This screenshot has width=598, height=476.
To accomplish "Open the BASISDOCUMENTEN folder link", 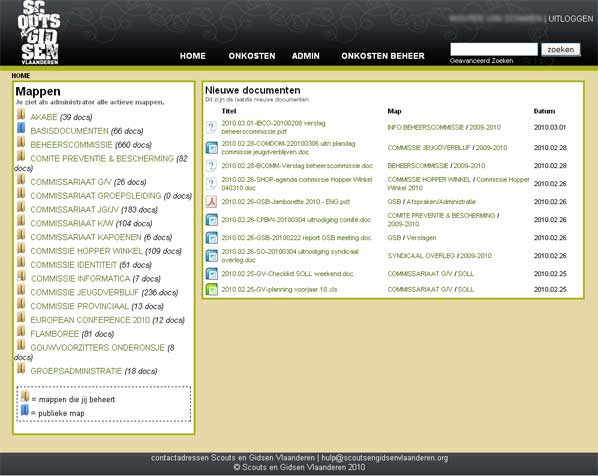I will [x=69, y=131].
